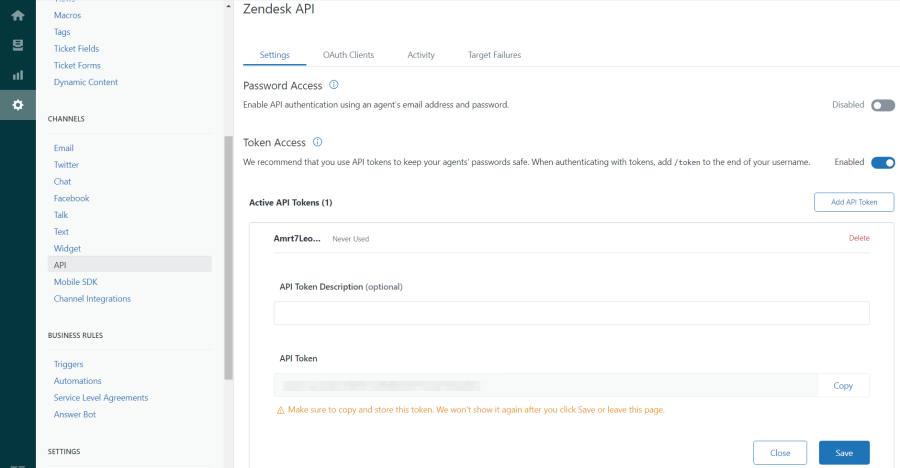Click the Add API Token button

(x=854, y=202)
